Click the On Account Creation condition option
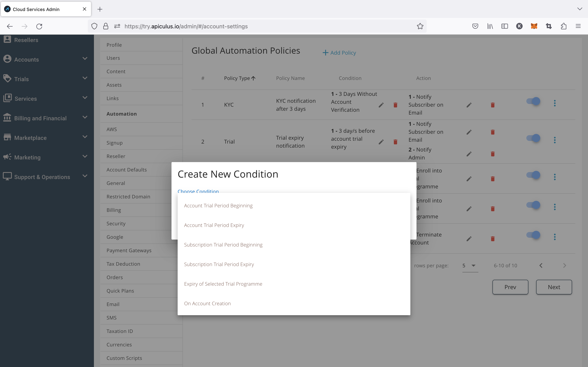Image resolution: width=588 pixels, height=367 pixels. click(x=207, y=303)
